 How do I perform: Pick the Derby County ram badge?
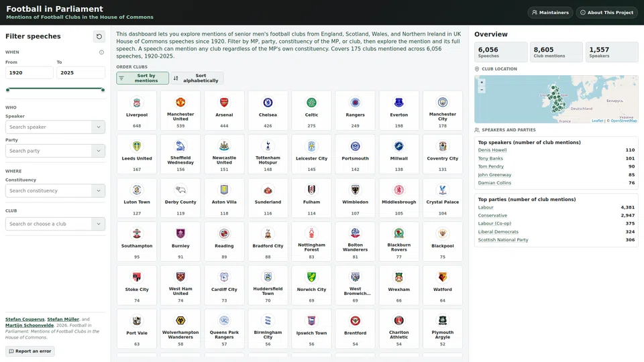pos(180,190)
